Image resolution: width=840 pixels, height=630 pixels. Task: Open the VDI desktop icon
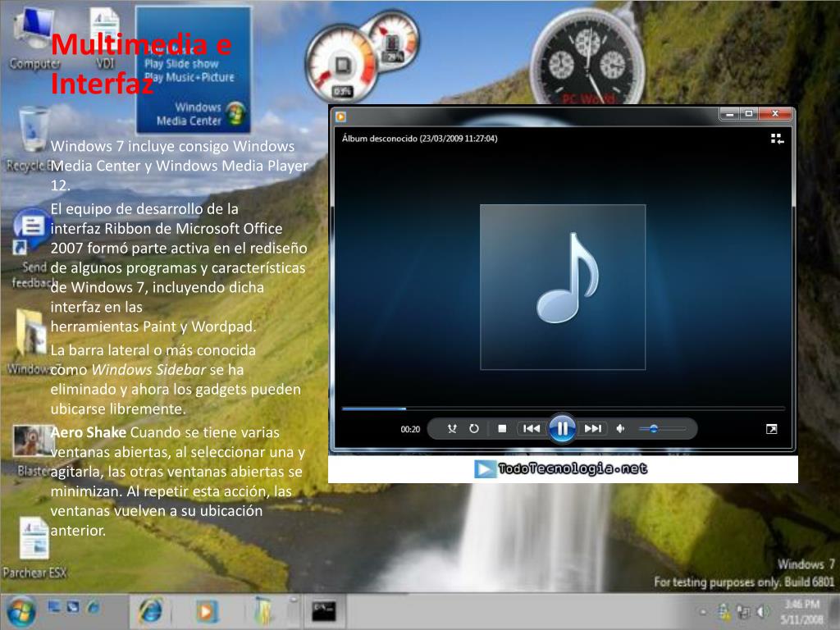pyautogui.click(x=105, y=39)
